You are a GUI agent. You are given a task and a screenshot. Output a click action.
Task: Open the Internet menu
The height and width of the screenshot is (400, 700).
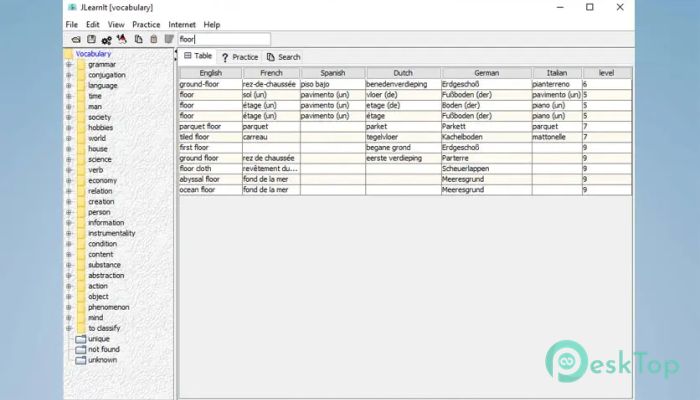(182, 25)
